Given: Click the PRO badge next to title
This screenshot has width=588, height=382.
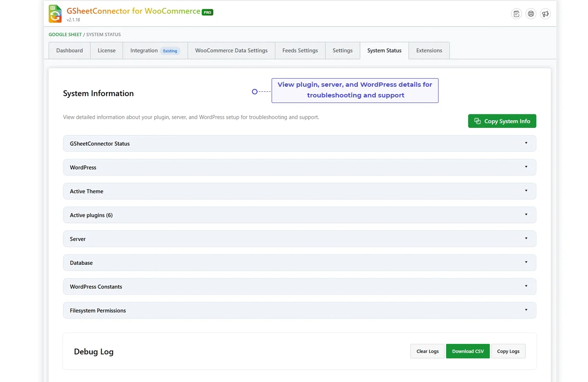Looking at the screenshot, I should coord(208,12).
